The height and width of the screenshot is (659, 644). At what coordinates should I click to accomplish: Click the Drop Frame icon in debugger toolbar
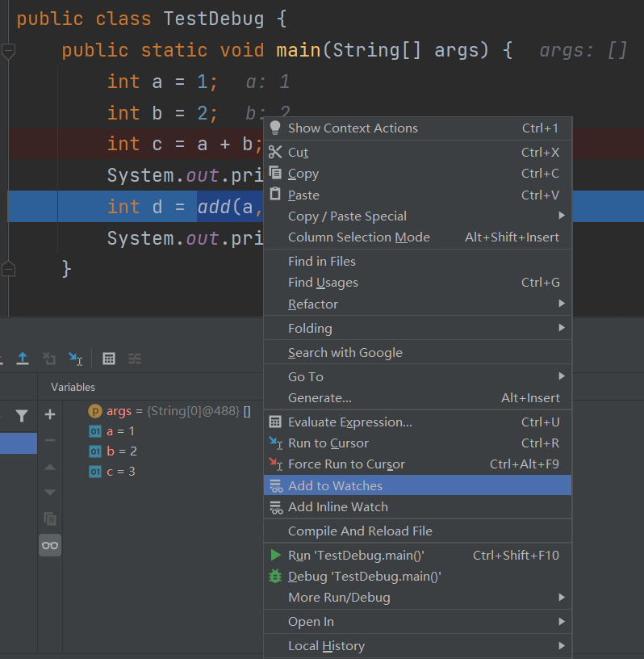point(48,359)
